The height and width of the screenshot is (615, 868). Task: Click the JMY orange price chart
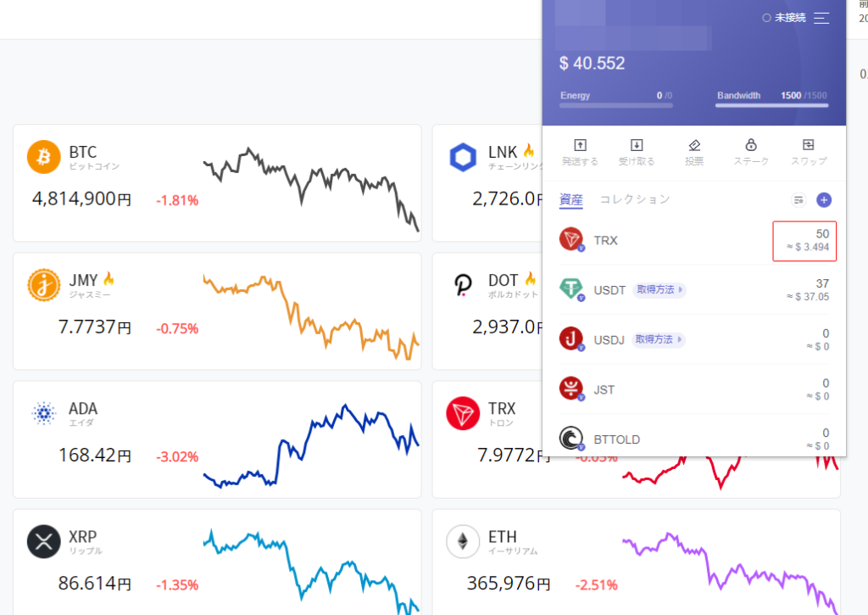[x=310, y=316]
